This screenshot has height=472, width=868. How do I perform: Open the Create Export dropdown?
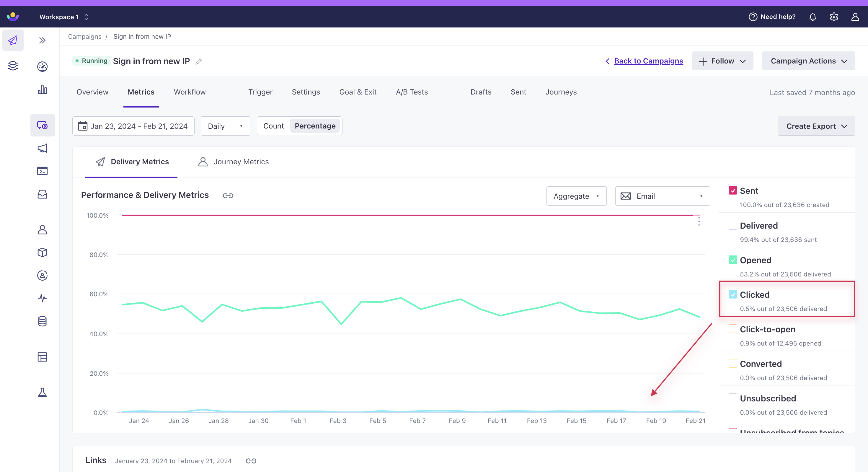click(816, 126)
